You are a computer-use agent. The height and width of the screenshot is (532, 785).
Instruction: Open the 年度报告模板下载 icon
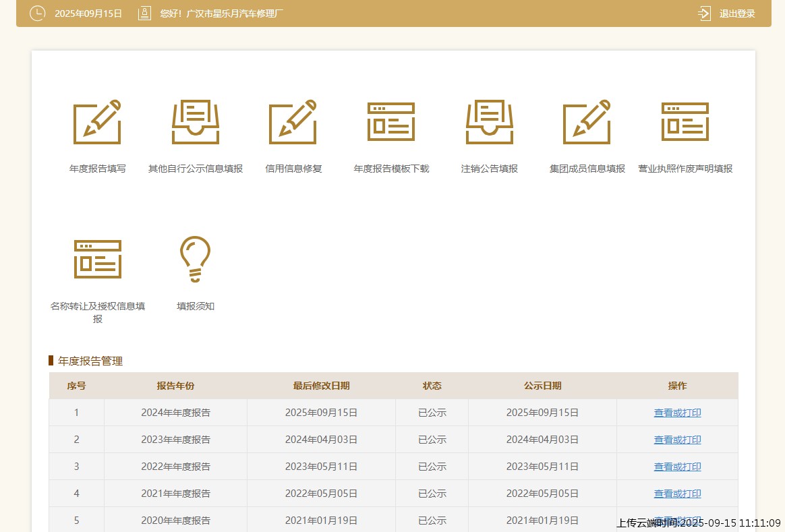(391, 121)
